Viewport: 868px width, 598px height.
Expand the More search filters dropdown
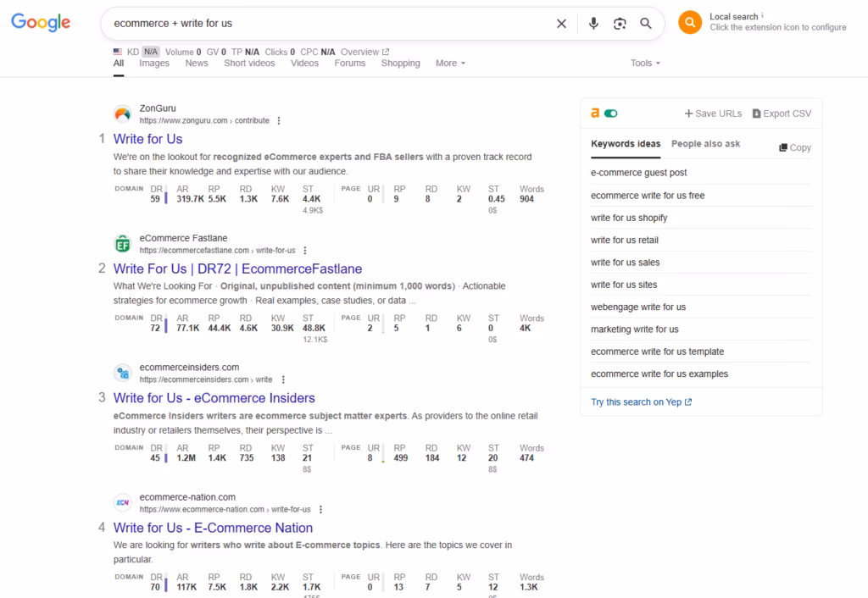point(450,63)
